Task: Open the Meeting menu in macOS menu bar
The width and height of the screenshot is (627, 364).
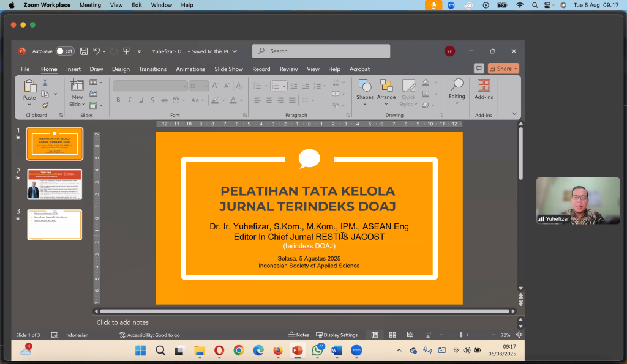Action: [90, 5]
